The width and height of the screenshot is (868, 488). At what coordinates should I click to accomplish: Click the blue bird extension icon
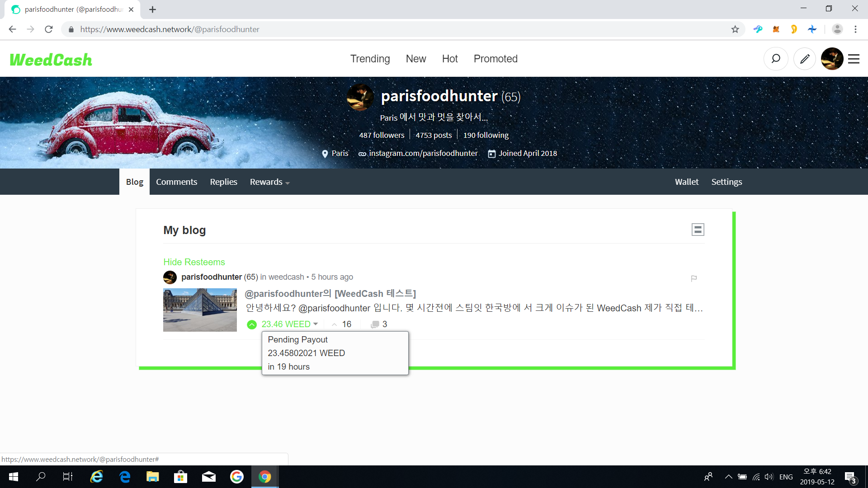pyautogui.click(x=758, y=29)
